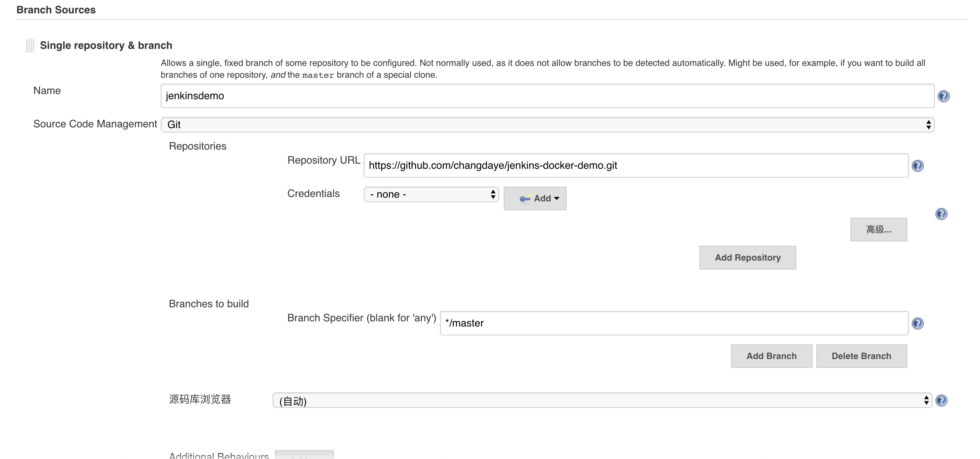The height and width of the screenshot is (459, 980).
Task: Open help for the Name field
Action: (943, 96)
